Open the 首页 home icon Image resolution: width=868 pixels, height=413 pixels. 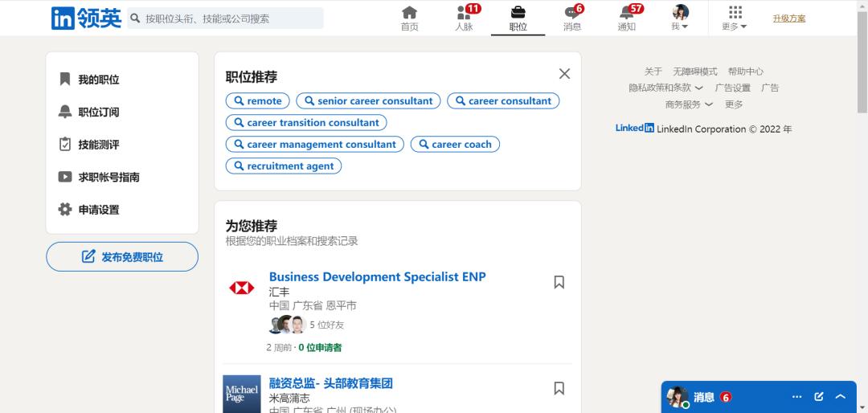pyautogui.click(x=410, y=18)
